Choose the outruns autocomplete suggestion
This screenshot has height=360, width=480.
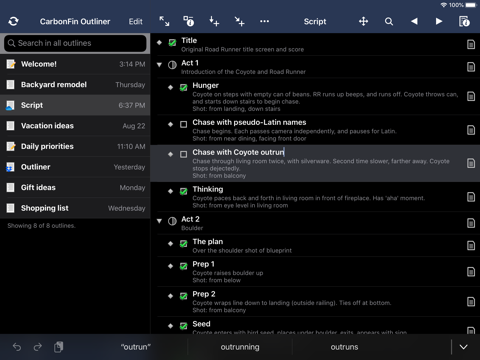point(344,347)
